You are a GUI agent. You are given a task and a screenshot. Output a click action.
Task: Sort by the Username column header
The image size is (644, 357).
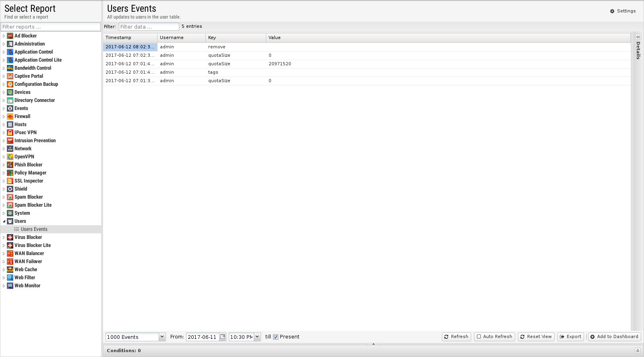pos(181,37)
